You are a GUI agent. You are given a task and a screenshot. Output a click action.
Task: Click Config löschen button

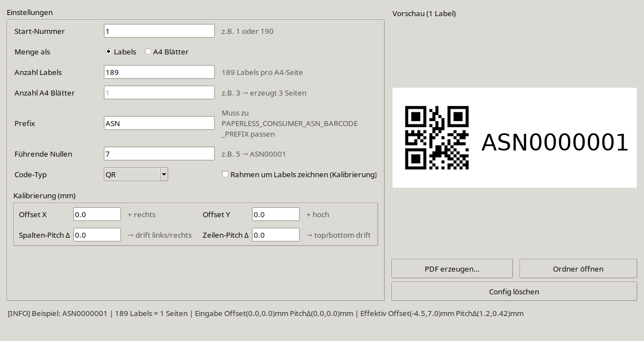pyautogui.click(x=514, y=291)
